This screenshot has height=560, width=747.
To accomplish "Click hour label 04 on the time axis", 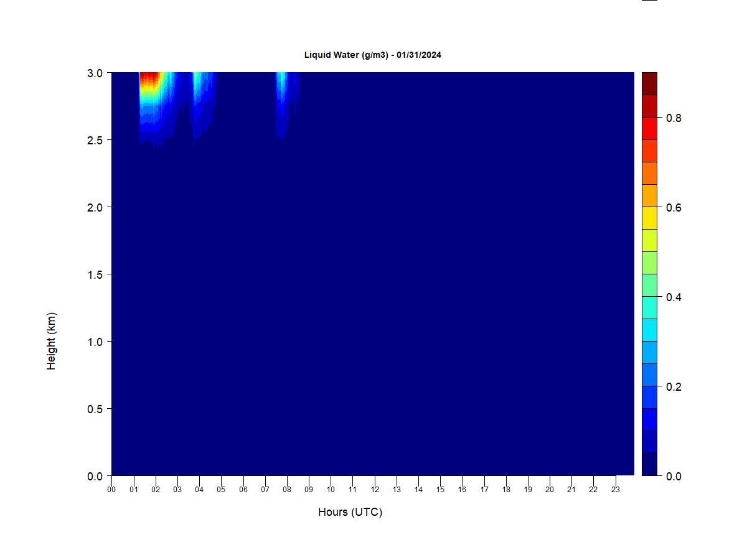I will [x=199, y=490].
